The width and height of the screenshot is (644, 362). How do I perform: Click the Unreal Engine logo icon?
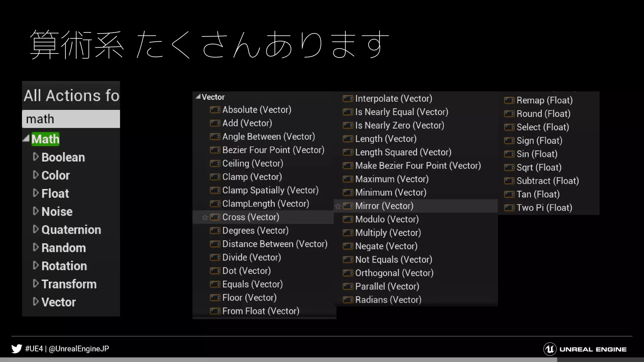point(550,349)
